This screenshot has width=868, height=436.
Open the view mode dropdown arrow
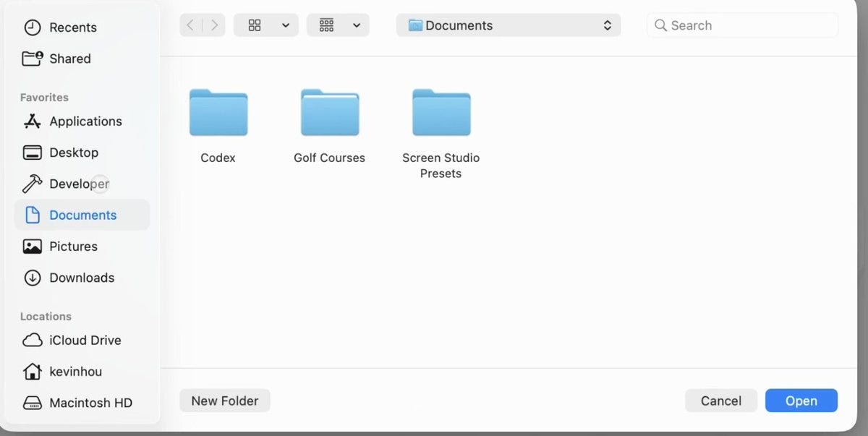point(286,25)
